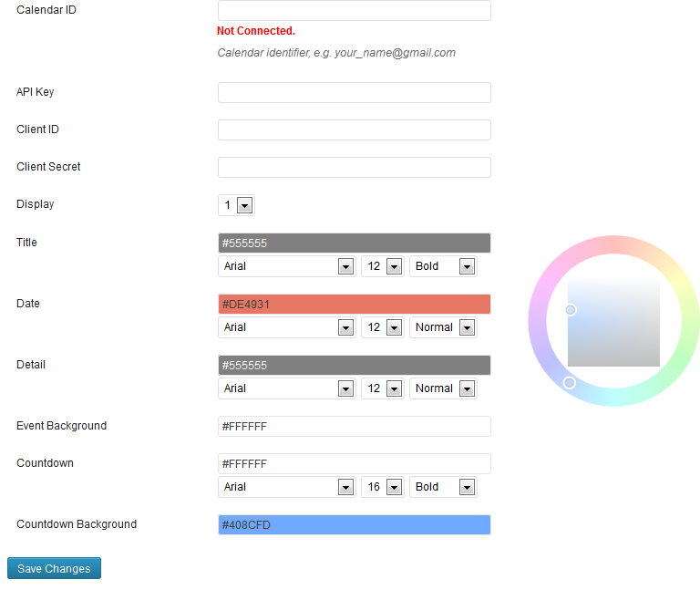Open the Title font family dropdown
Image resolution: width=700 pixels, height=590 pixels.
(x=286, y=266)
